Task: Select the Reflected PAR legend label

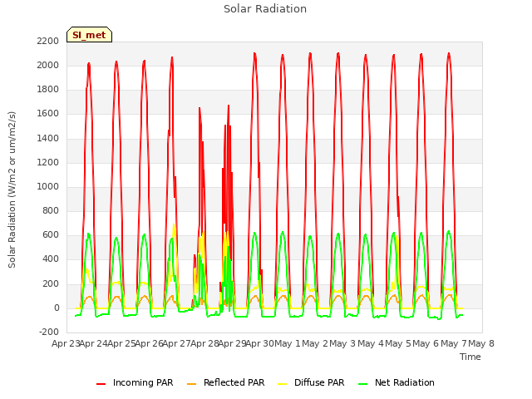Action: (234, 382)
